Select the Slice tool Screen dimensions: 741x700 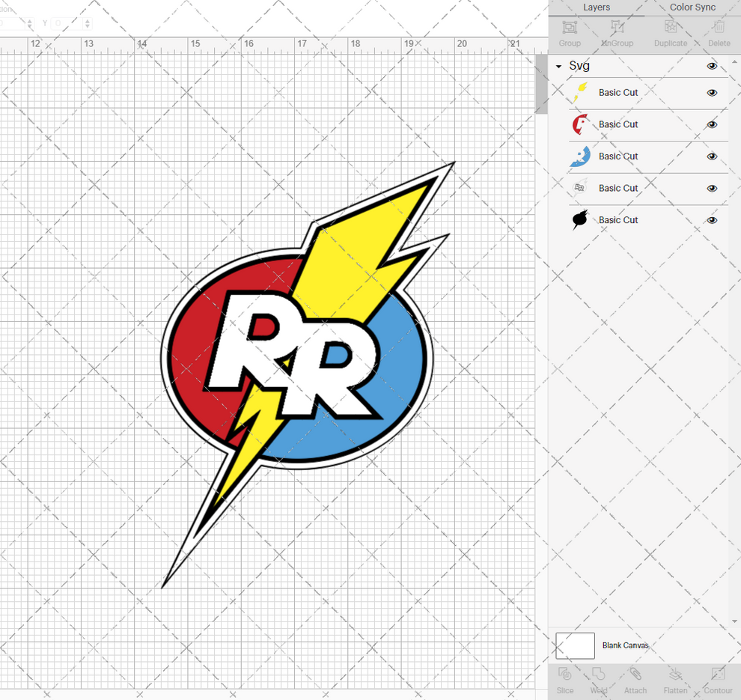564,681
